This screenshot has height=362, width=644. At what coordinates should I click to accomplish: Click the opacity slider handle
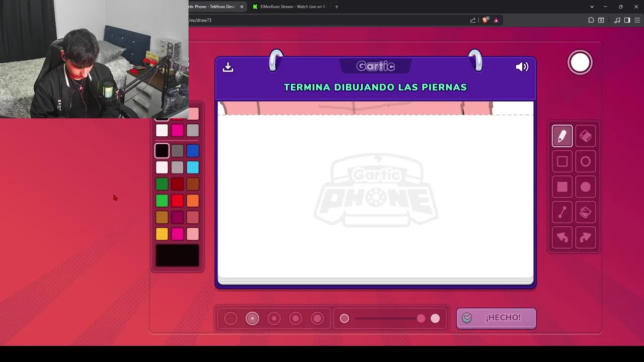pyautogui.click(x=421, y=318)
